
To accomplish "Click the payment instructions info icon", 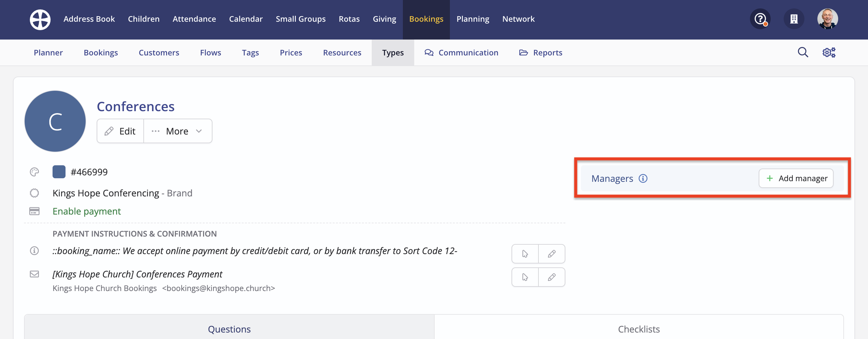I will (34, 251).
